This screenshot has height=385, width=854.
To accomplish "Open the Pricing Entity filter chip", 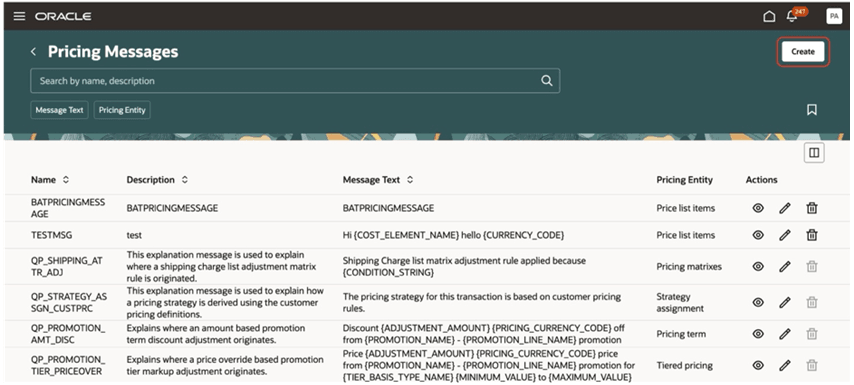I will (122, 110).
